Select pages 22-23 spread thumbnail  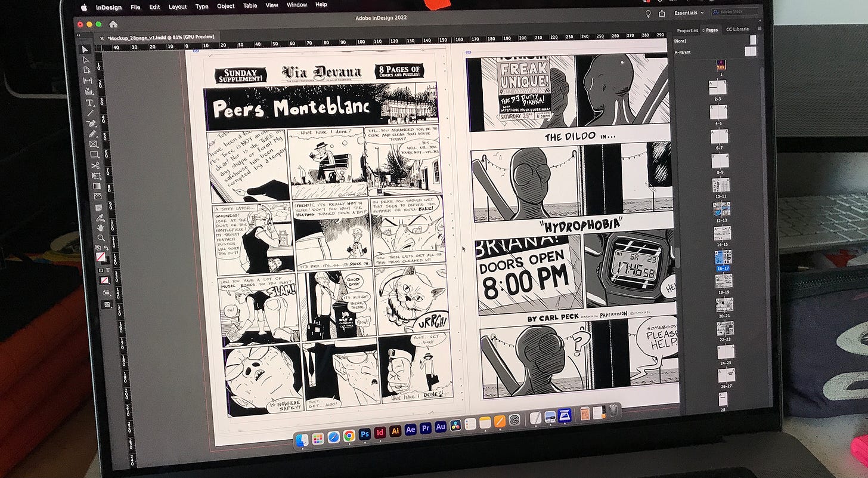pyautogui.click(x=725, y=328)
